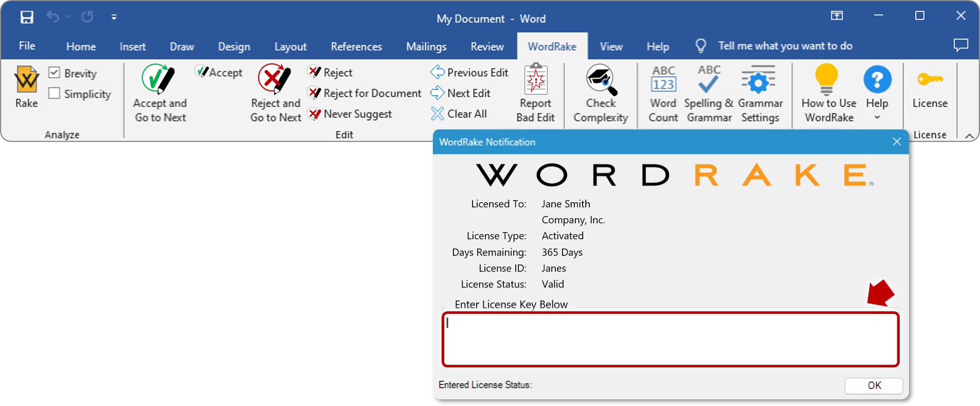Click the Tell me lightbulb icon
Viewport: 980px width, 406px height.
pos(701,46)
